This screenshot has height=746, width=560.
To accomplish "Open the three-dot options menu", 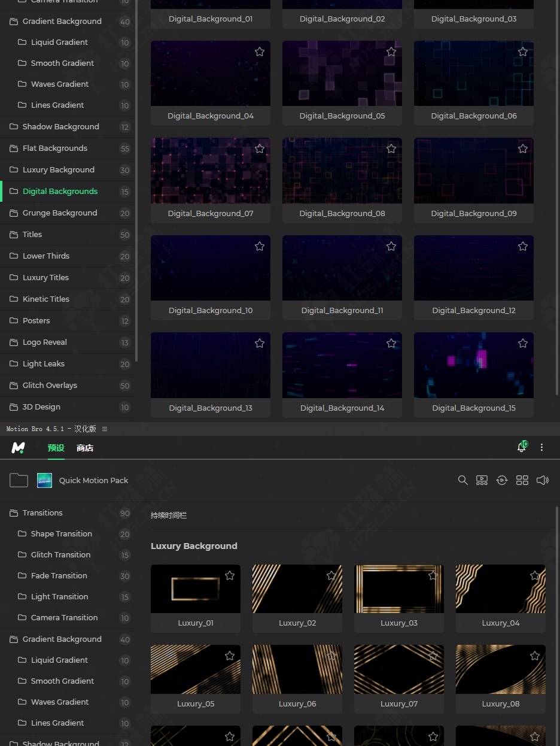I will coord(542,448).
